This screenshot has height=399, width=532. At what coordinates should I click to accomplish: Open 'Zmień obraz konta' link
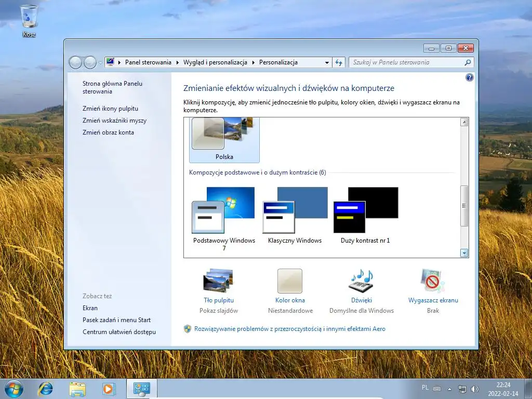click(108, 132)
